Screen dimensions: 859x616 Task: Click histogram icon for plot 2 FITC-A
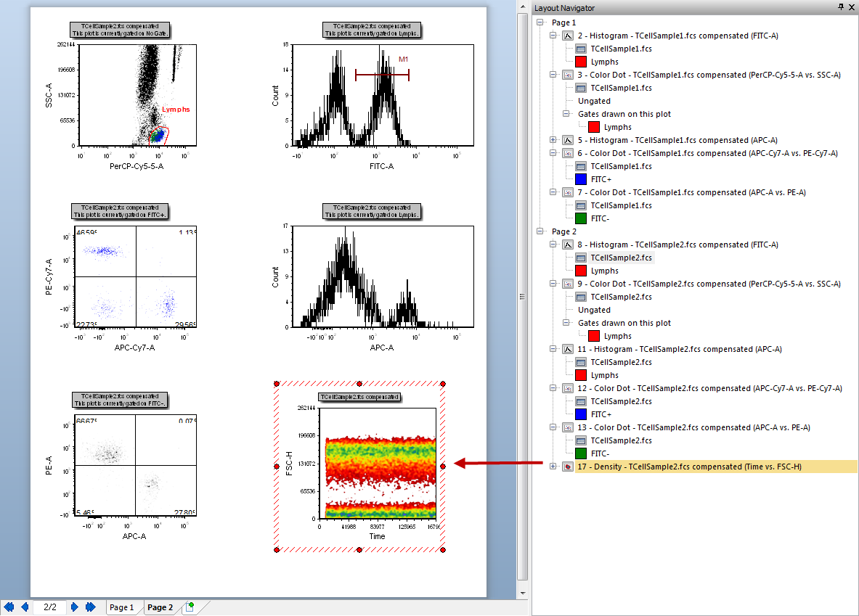pos(569,36)
